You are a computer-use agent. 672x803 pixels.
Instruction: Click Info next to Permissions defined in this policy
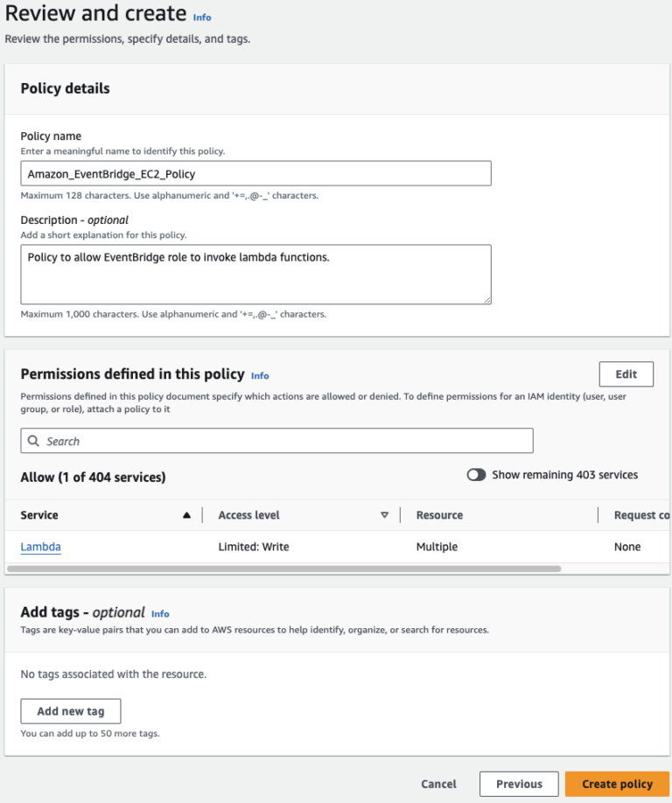point(260,375)
